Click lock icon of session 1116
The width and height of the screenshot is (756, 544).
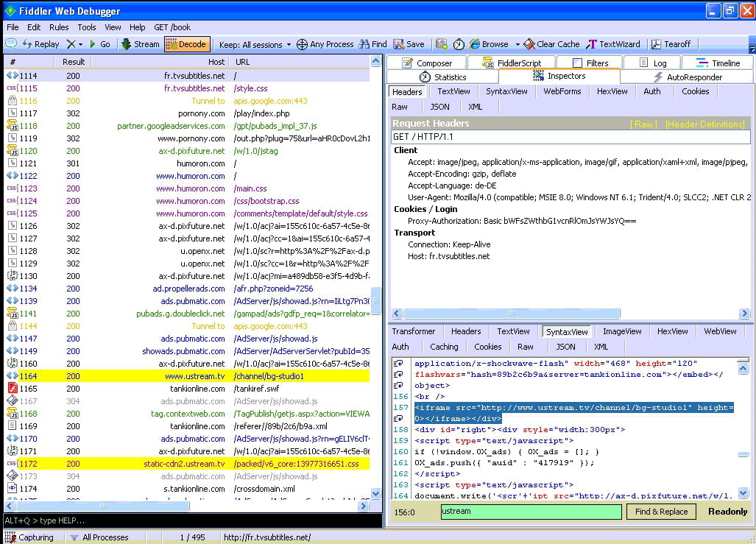[x=12, y=100]
